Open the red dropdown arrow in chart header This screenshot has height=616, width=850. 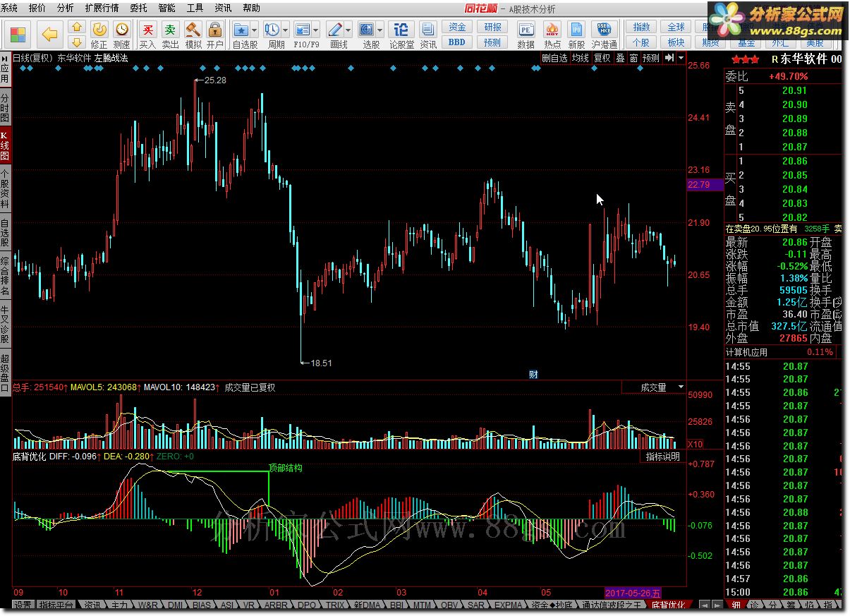point(681,58)
